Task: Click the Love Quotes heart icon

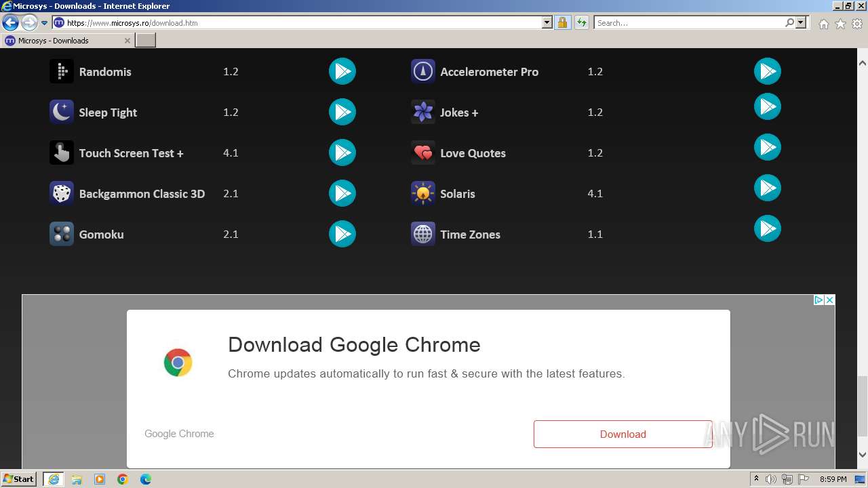Action: [423, 152]
